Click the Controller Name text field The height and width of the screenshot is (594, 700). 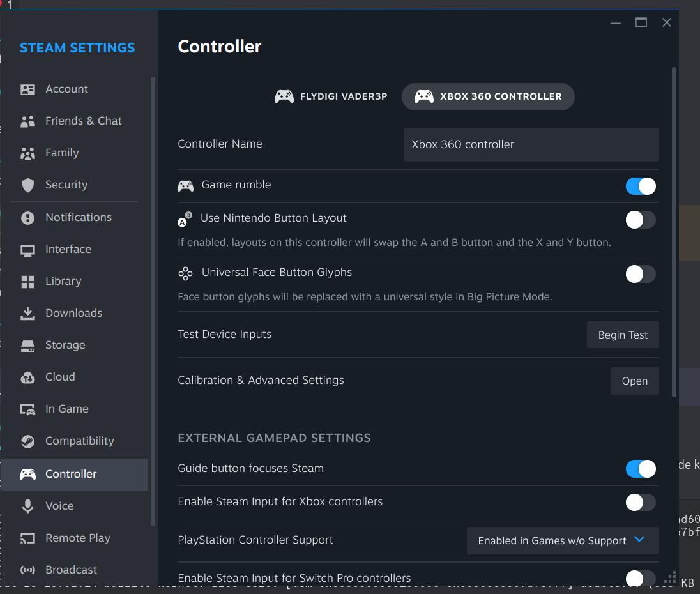[531, 144]
